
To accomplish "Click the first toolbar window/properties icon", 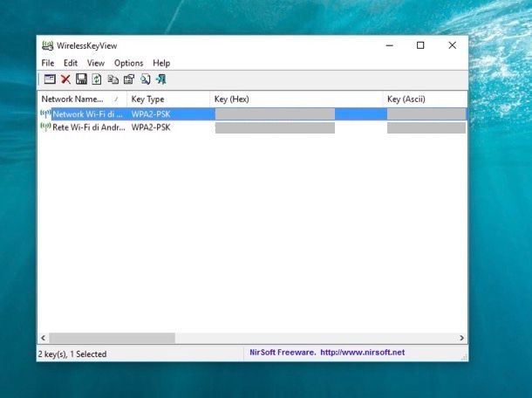I will [50, 79].
